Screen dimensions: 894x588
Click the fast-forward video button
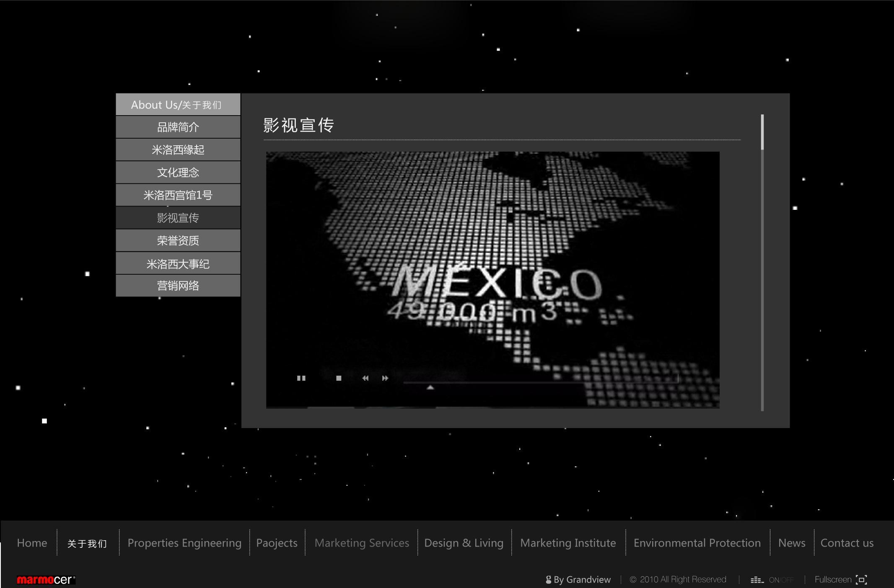click(x=385, y=378)
